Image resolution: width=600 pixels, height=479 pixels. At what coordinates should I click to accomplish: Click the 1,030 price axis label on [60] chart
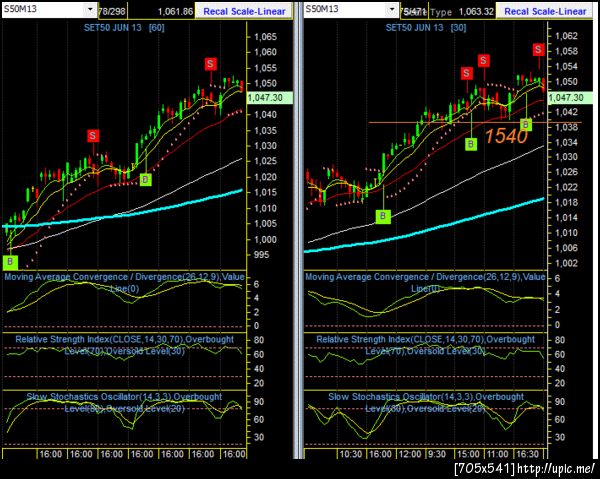pyautogui.click(x=265, y=146)
